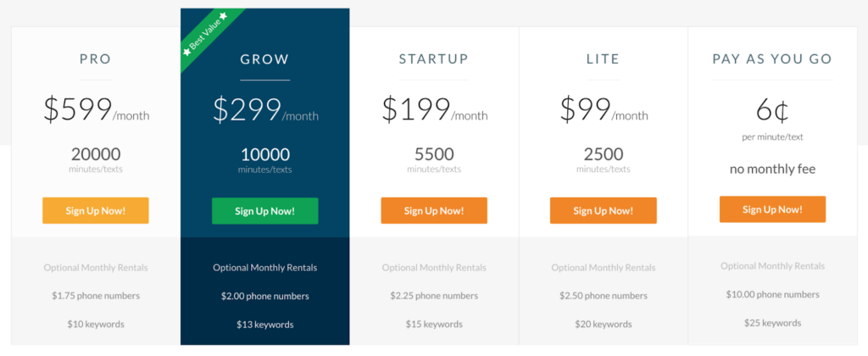The width and height of the screenshot is (868, 356).
Task: Click the $299/month price in Grow
Action: (x=264, y=110)
